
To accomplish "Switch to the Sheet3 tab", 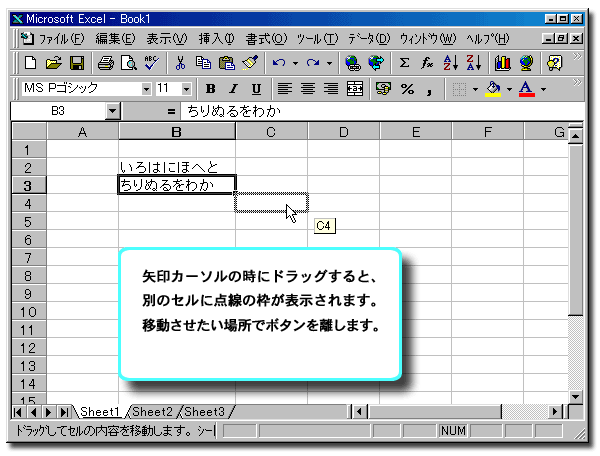I will point(204,412).
